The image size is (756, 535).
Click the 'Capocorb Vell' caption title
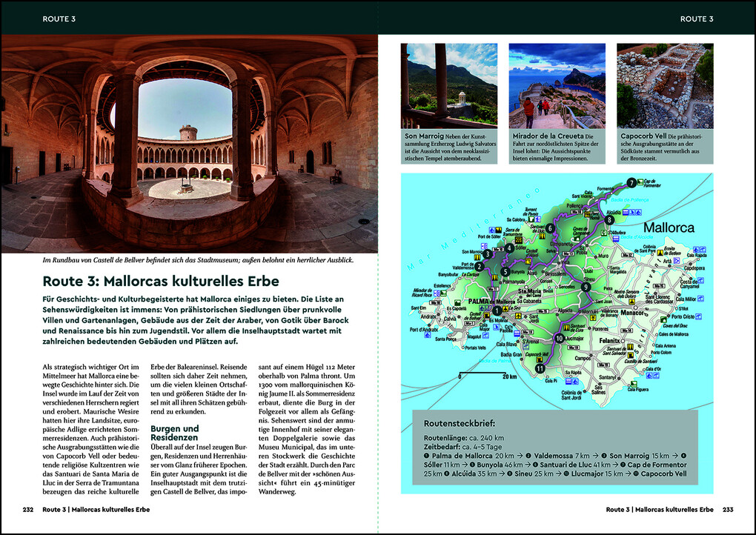643,136
